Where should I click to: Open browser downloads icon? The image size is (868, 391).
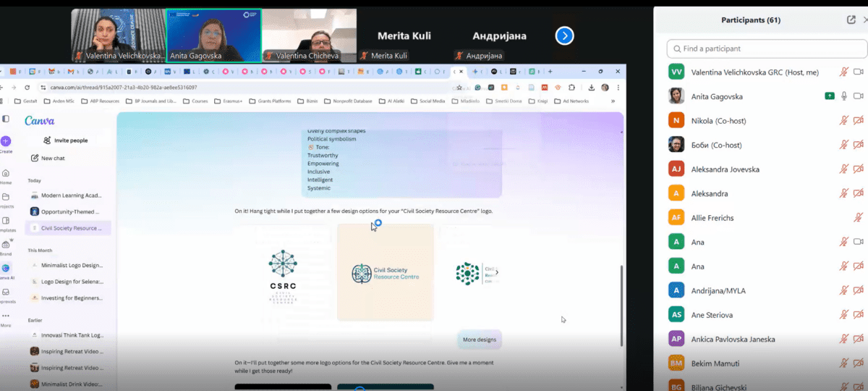592,87
